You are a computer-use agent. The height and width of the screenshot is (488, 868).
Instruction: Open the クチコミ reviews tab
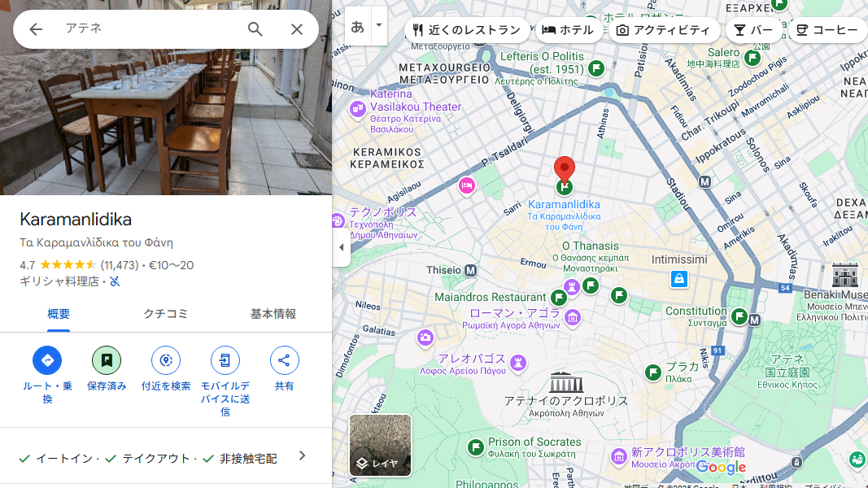166,314
